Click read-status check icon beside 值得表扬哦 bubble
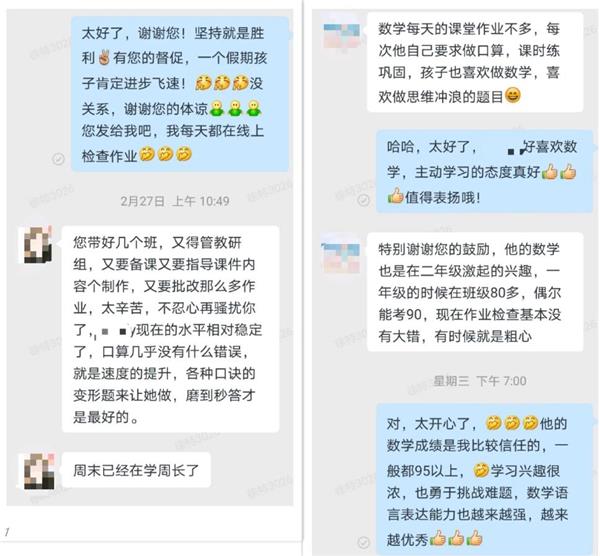The height and width of the screenshot is (556, 600). 364,200
